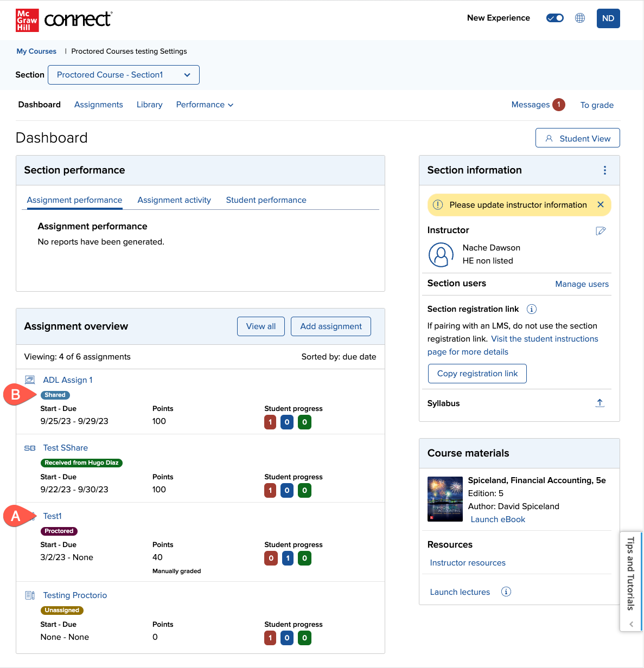Viewport: 644px width, 668px height.
Task: Click the Spiceland Financial Accounting book cover
Action: (x=445, y=499)
